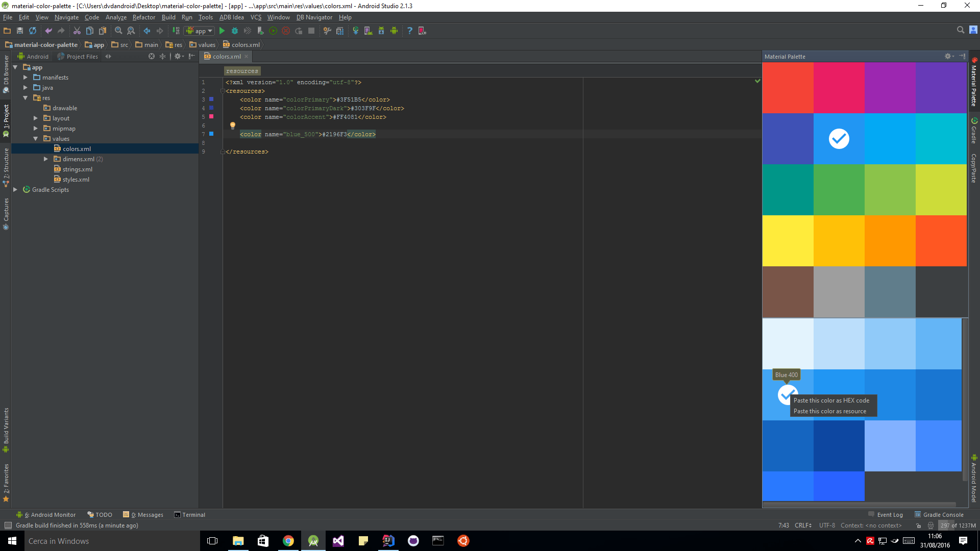Image resolution: width=980 pixels, height=551 pixels.
Task: Expand the dimens.xml tree item
Action: (45, 159)
